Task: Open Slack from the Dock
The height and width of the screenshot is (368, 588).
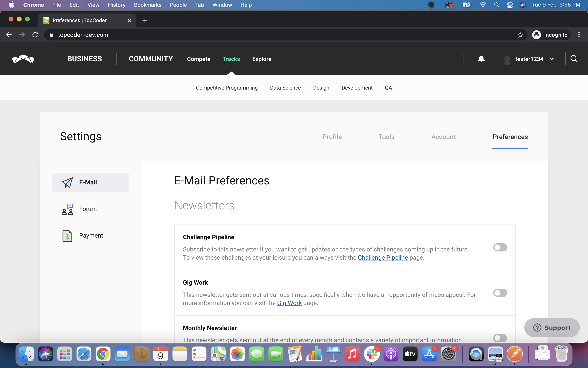Action: (372, 354)
